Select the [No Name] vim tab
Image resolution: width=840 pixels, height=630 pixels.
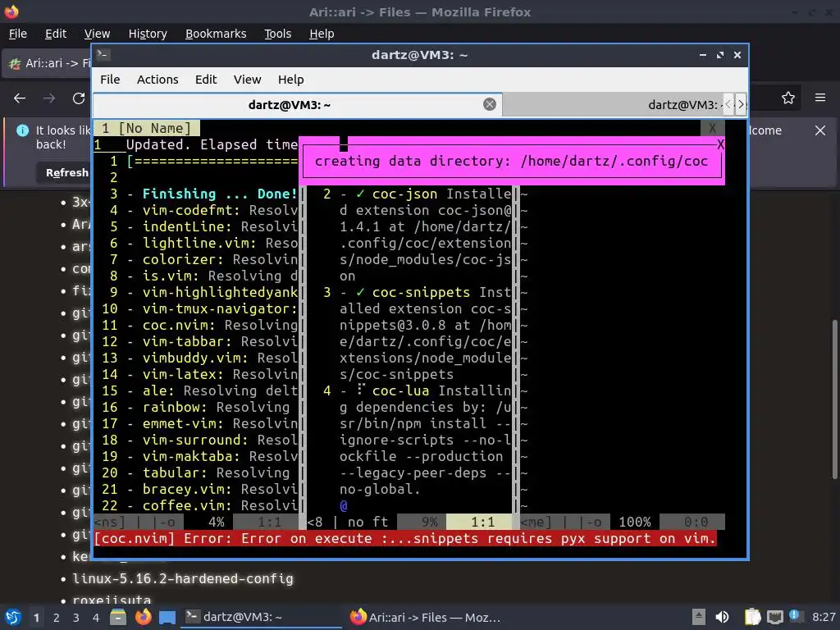[x=147, y=128]
